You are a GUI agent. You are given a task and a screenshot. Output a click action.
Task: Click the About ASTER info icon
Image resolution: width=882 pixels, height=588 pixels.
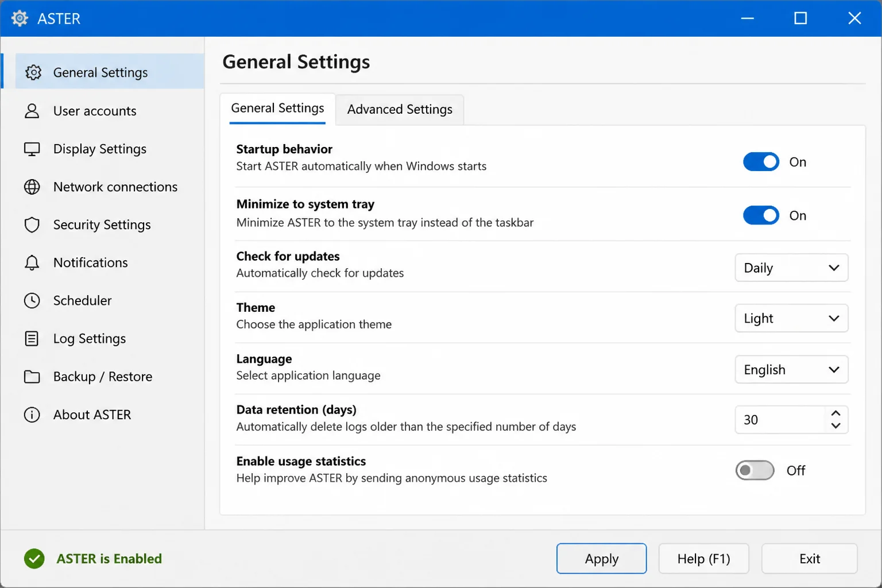[32, 415]
